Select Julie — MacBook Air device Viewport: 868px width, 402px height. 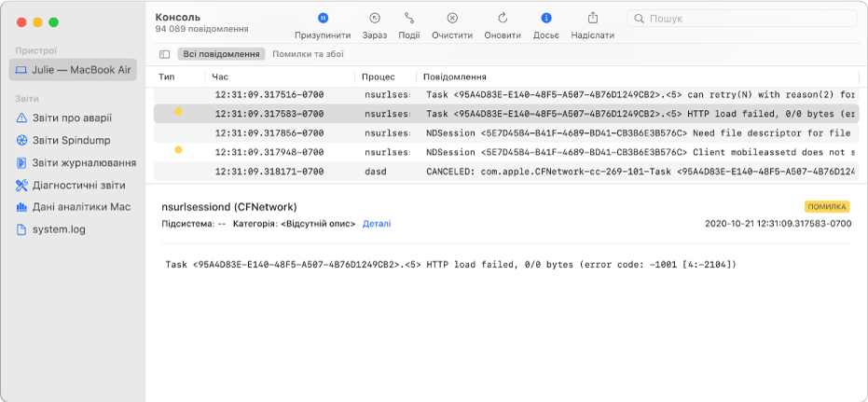(73, 70)
